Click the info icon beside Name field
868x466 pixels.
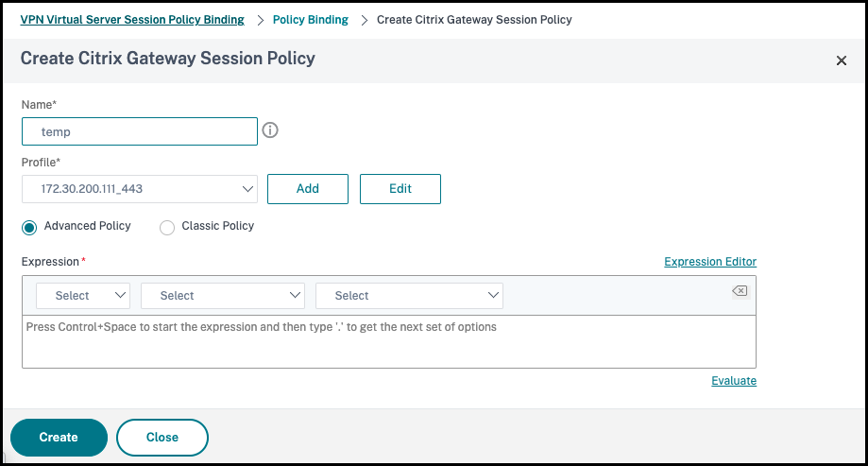tap(270, 130)
